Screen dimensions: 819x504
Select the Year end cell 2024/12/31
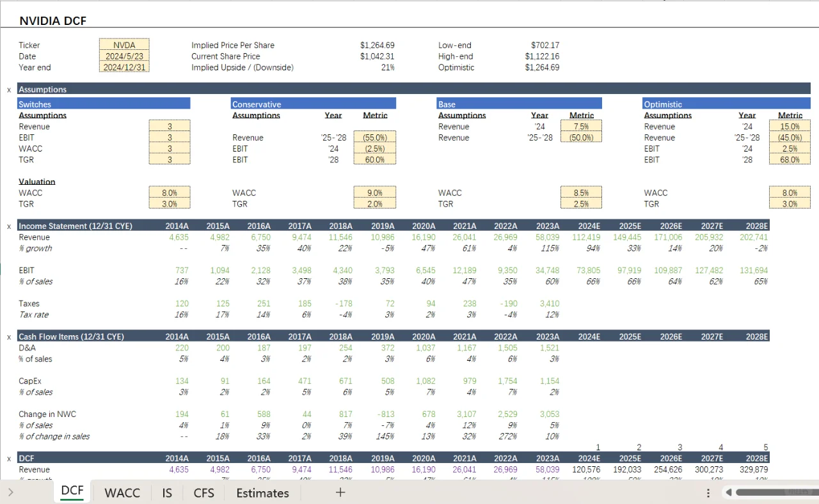pos(124,67)
